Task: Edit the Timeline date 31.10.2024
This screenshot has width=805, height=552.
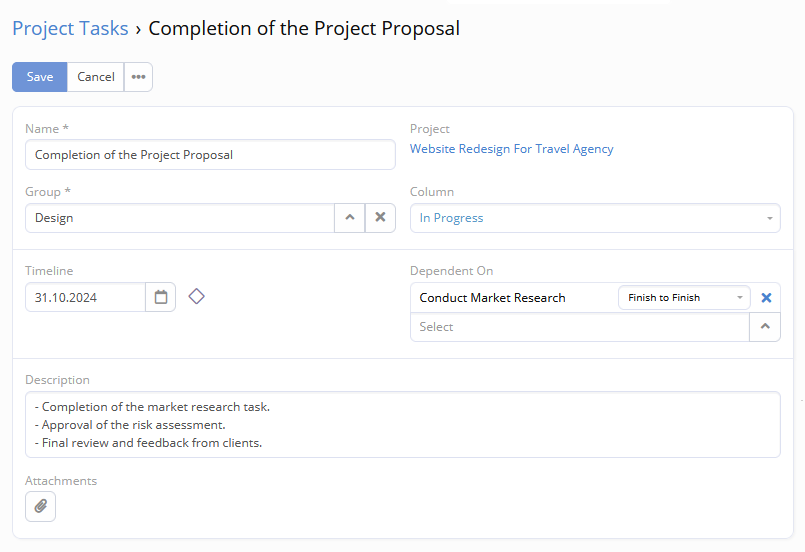Action: tap(86, 297)
